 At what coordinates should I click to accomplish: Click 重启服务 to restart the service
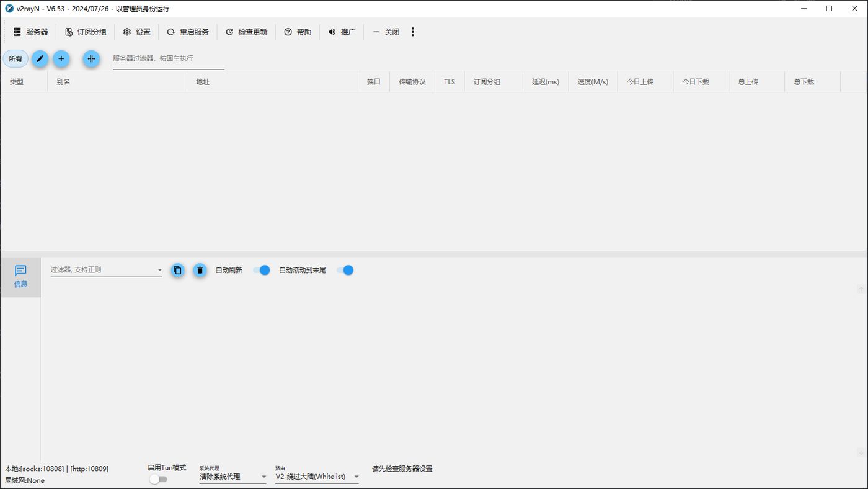[188, 32]
